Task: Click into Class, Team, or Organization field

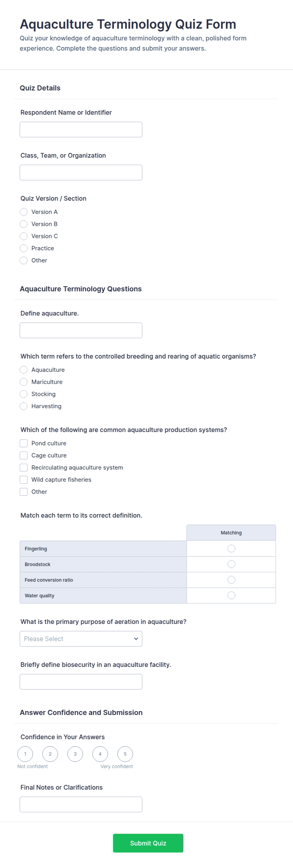Action: (x=81, y=172)
